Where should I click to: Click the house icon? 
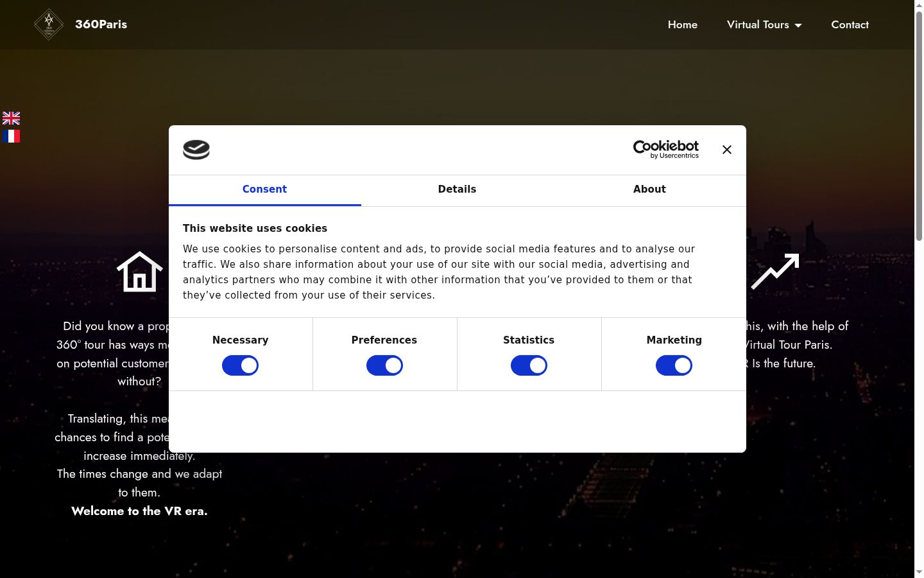click(140, 272)
